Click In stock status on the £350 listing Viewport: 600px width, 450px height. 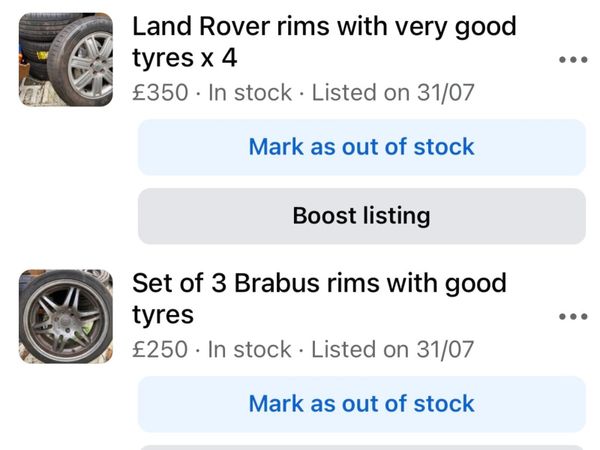[250, 93]
